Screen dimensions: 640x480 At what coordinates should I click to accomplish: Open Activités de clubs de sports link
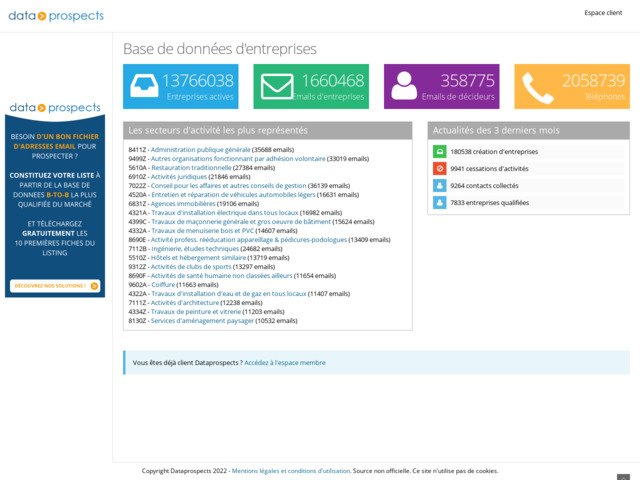coord(191,267)
